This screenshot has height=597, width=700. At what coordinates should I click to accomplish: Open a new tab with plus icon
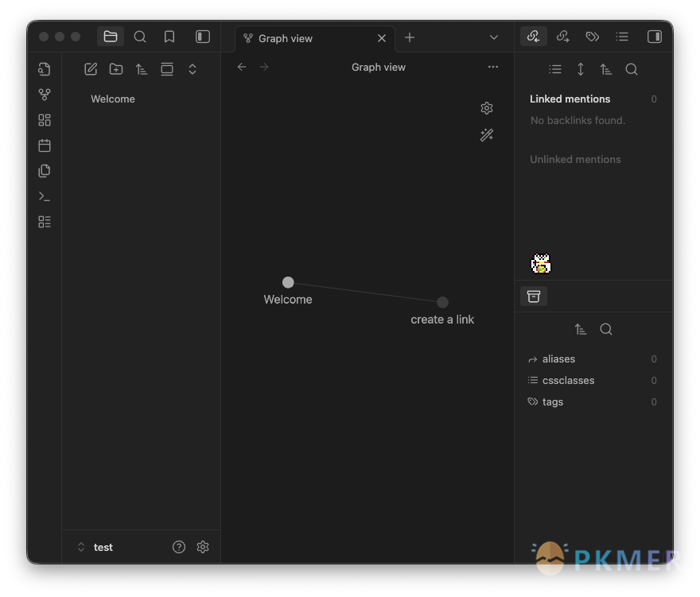410,37
